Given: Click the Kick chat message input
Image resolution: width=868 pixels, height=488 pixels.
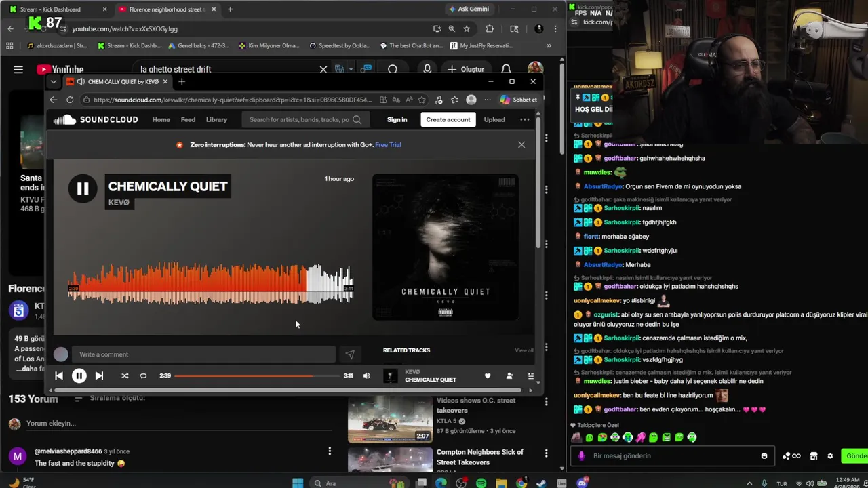Looking at the screenshot, I should tap(671, 456).
